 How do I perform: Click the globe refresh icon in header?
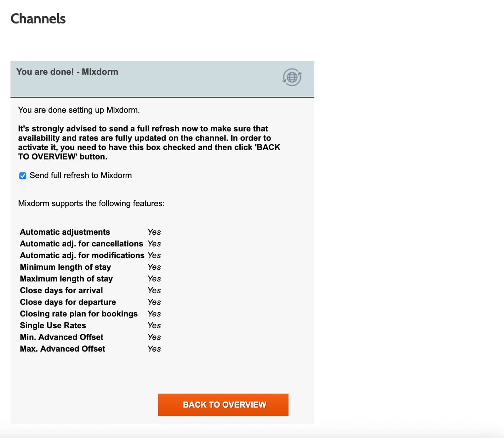pos(292,77)
